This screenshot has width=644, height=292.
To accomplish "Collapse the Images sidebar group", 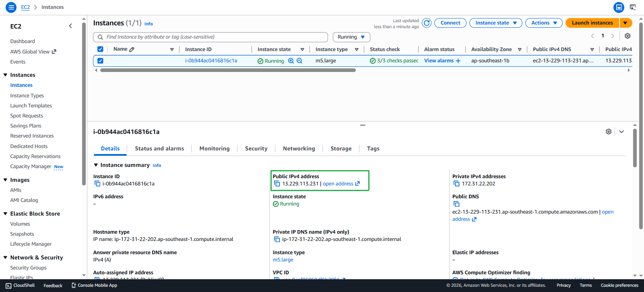I will click(x=5, y=180).
